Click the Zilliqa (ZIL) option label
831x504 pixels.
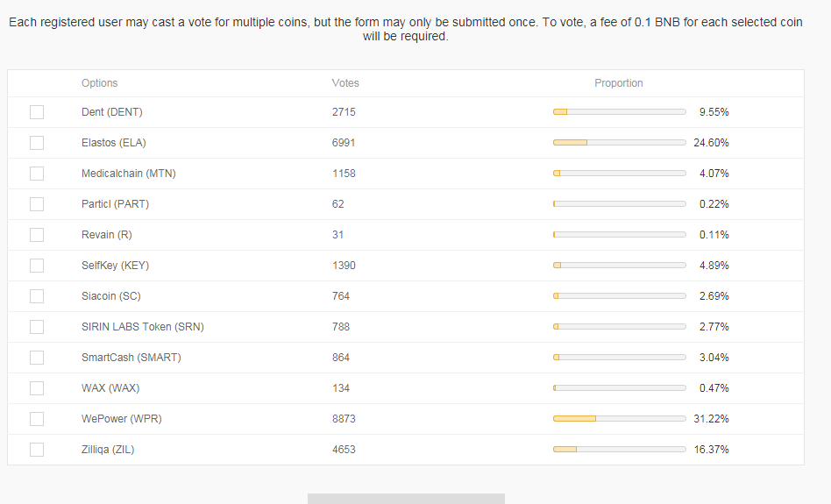108,450
